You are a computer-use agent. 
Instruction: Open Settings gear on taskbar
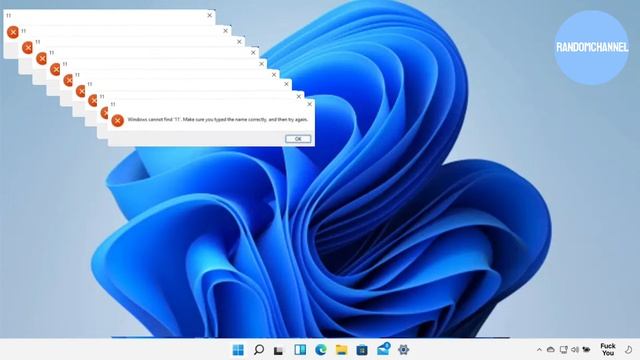[403, 350]
